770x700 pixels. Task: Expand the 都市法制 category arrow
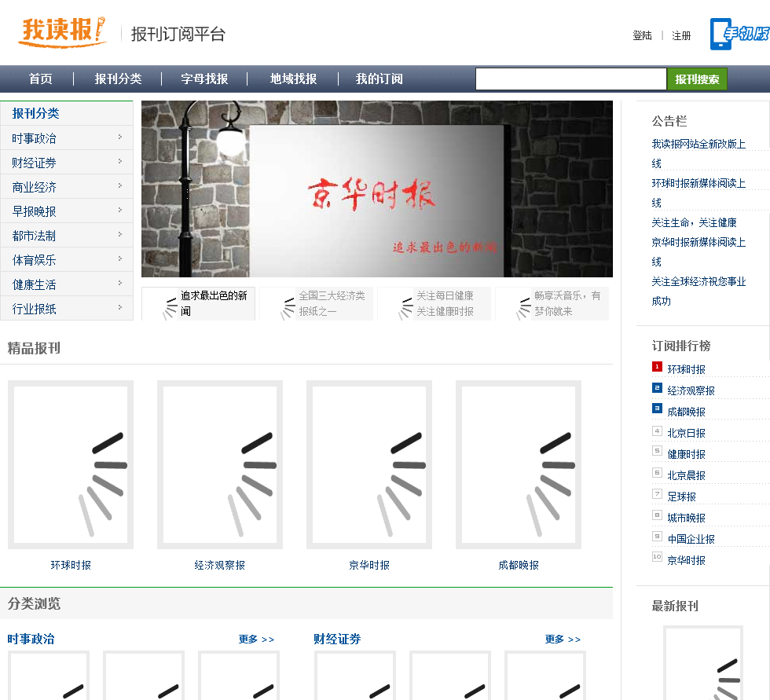pos(120,234)
